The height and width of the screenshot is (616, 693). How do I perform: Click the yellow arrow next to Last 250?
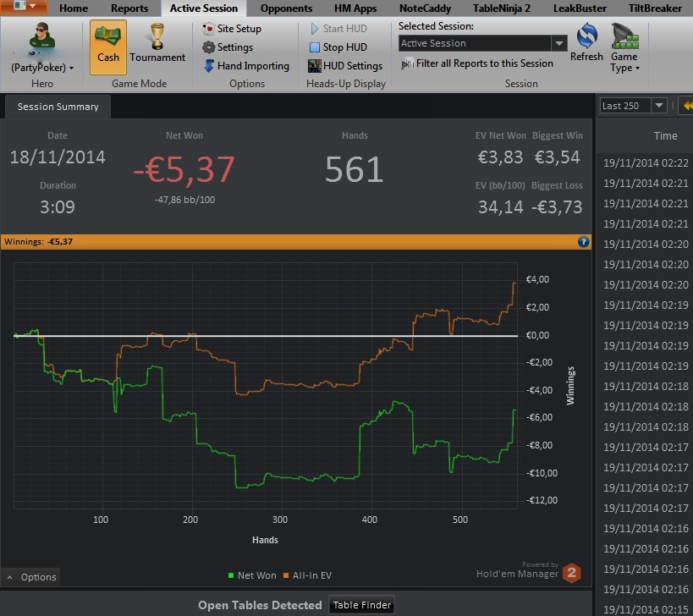tap(687, 106)
